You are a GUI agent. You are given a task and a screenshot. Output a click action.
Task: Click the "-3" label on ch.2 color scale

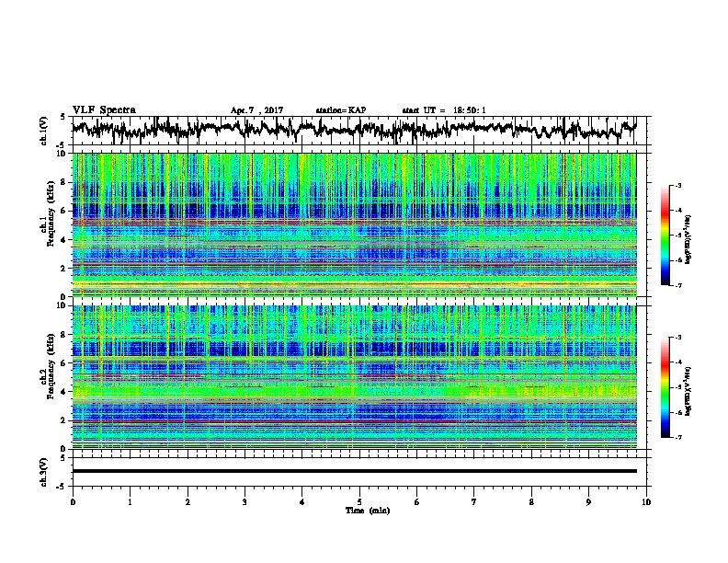678,338
